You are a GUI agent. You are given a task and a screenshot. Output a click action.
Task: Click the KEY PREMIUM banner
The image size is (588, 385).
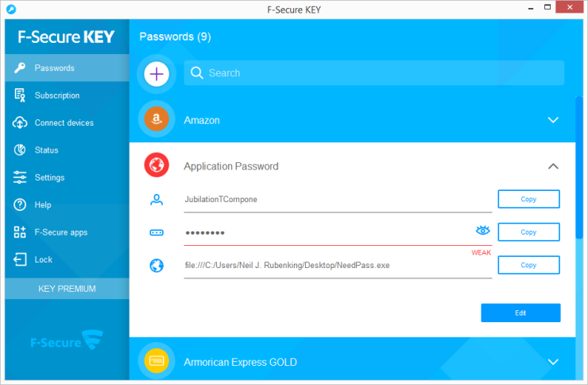tap(67, 289)
